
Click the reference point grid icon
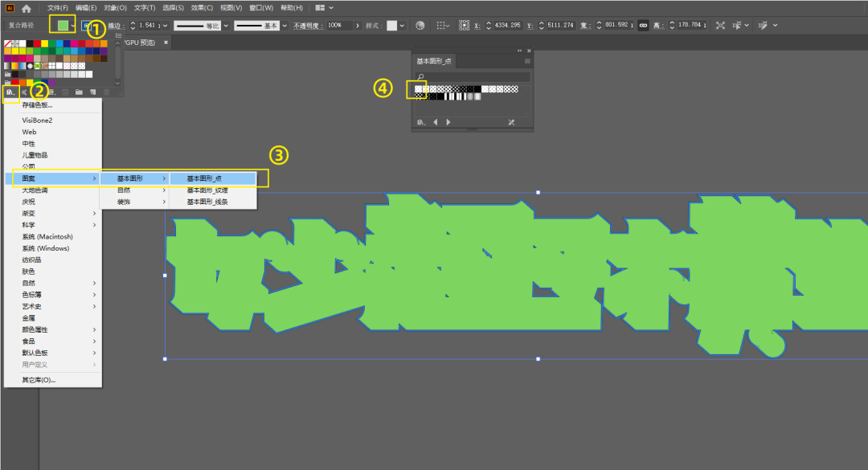pos(464,26)
